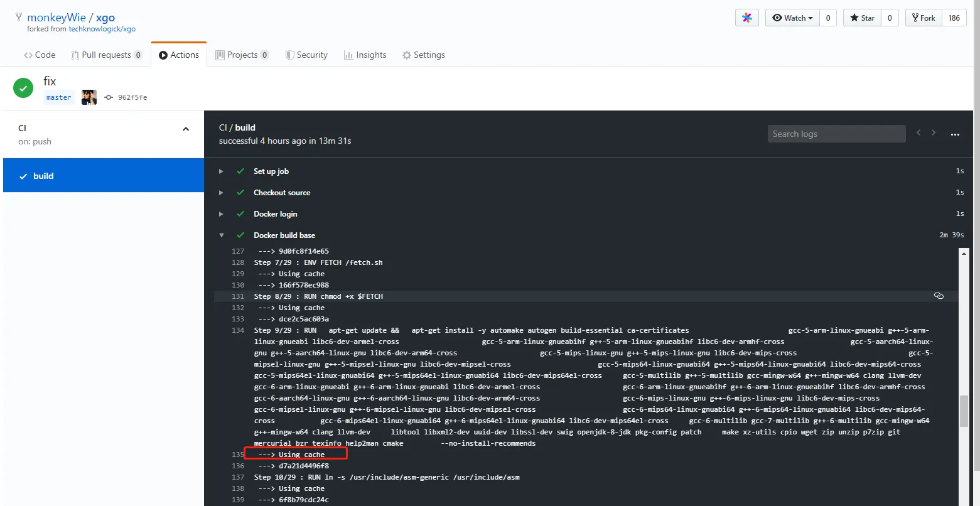This screenshot has width=980, height=506.
Task: Click the log vertical scrollbar thumb
Action: (964, 411)
